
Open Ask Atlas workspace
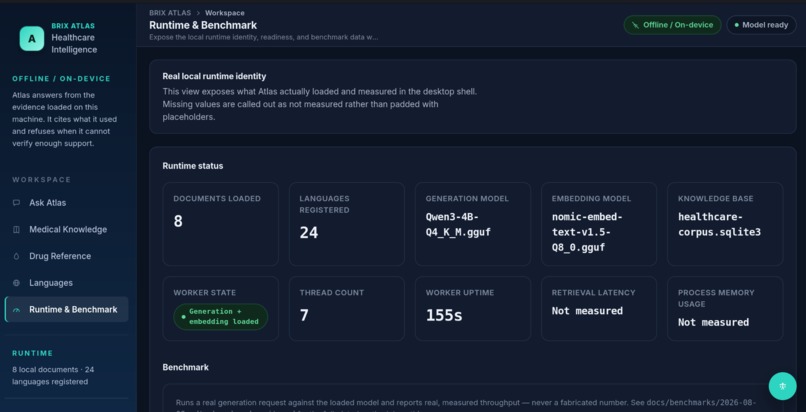[x=66, y=203]
